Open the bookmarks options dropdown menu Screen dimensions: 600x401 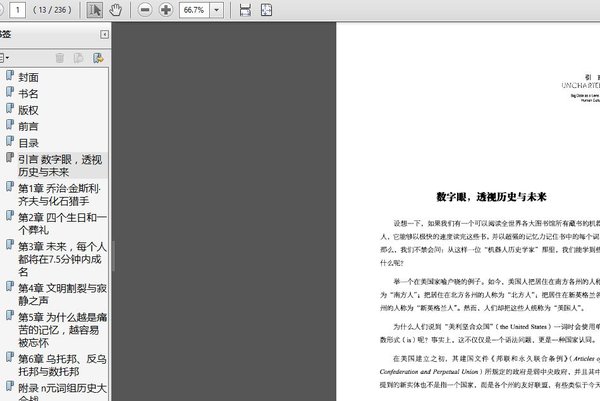pos(6,58)
